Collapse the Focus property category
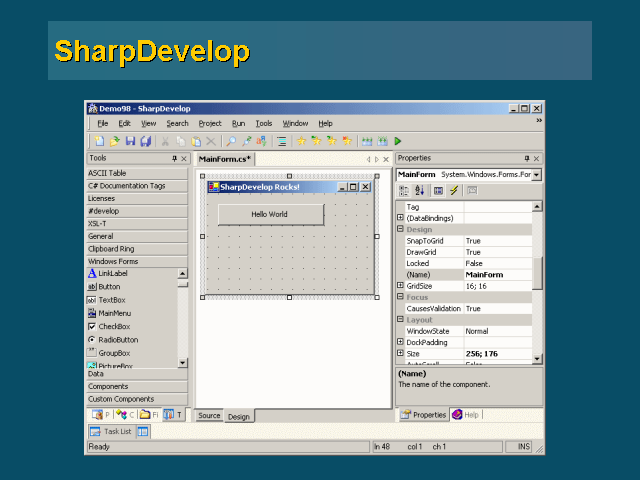Image resolution: width=640 pixels, height=480 pixels. (400, 297)
